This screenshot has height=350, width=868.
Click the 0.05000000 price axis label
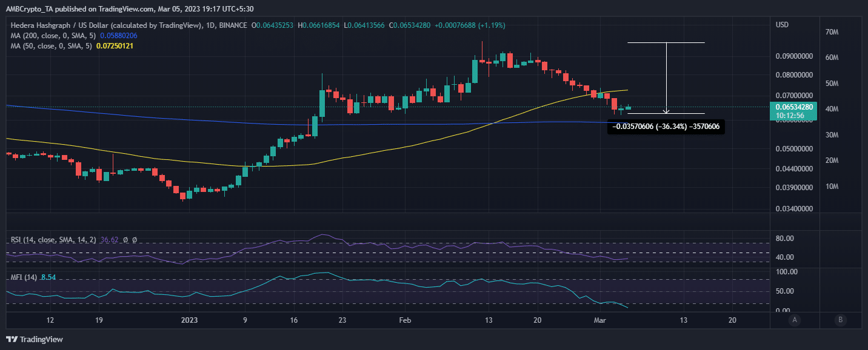(795, 148)
